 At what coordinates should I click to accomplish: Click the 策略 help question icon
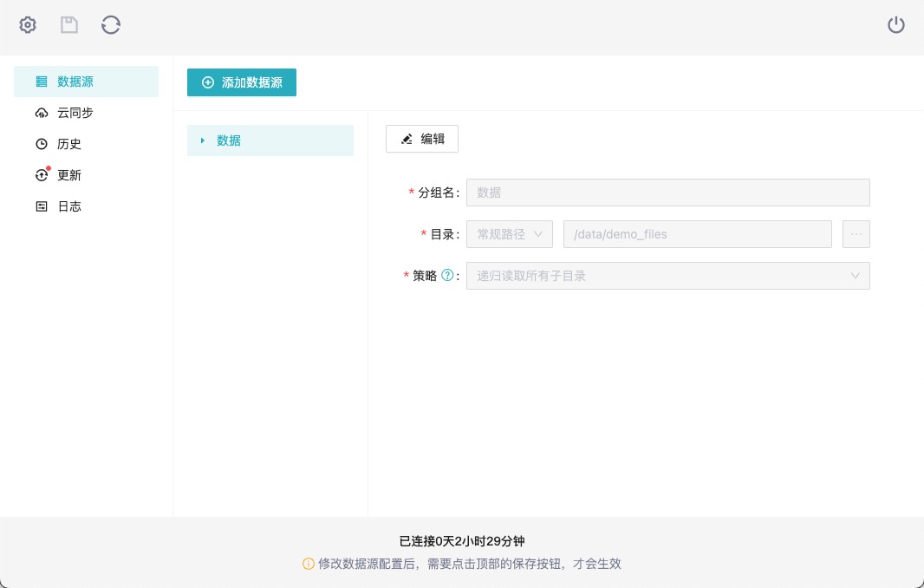click(447, 276)
